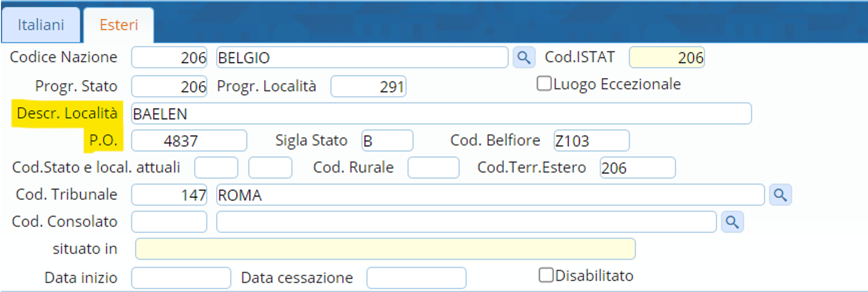Tick the Disabilitato checkbox
Screen dimensions: 868x292
(546, 275)
